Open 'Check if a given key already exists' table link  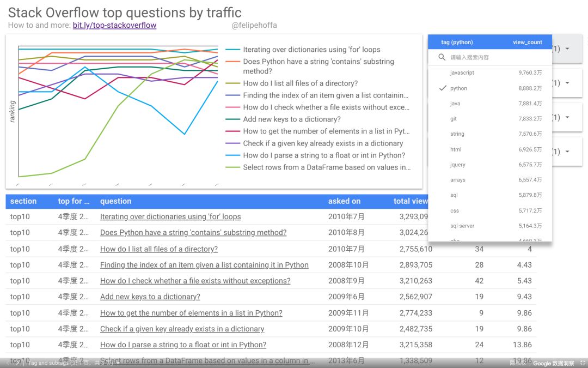[x=182, y=329]
